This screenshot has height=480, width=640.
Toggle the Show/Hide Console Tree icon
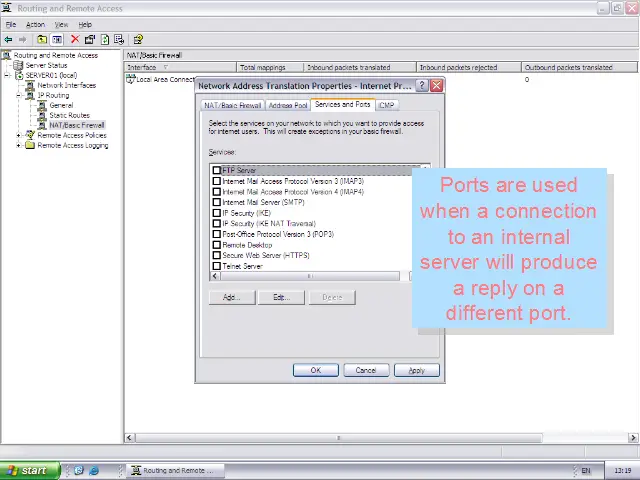coord(57,40)
